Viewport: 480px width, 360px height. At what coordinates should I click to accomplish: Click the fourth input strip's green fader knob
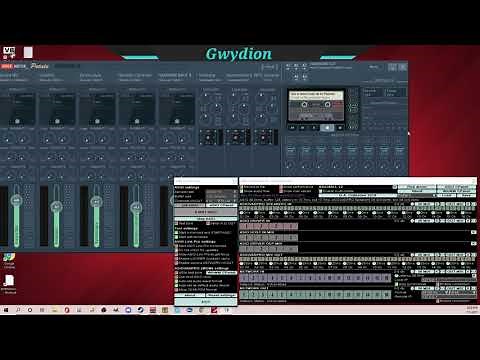136,207
